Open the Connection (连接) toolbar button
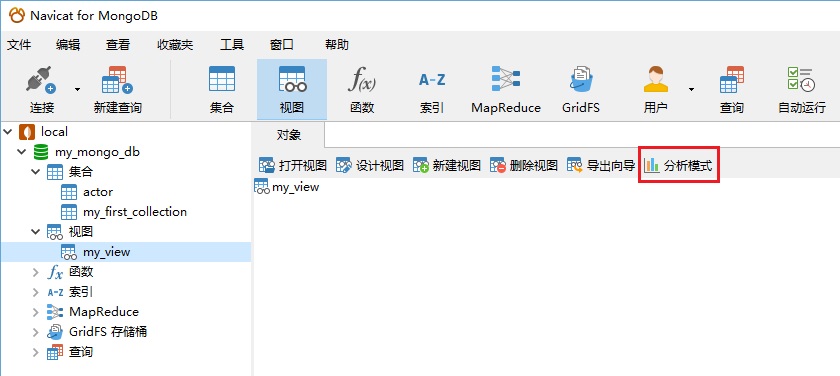 [x=42, y=89]
